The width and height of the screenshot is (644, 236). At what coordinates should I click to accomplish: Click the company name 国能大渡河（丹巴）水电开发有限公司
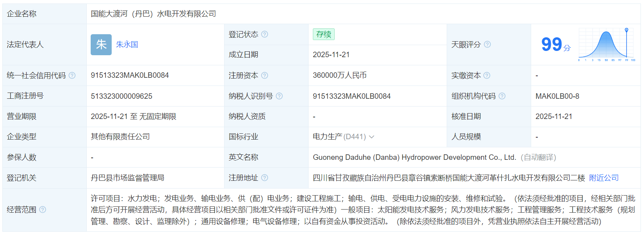153,14
